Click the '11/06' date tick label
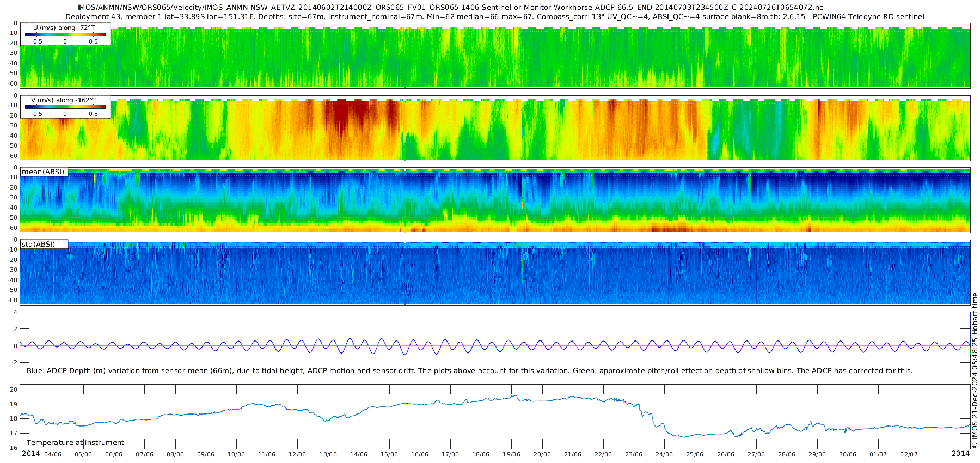Viewport: 980px width, 463px height. click(267, 454)
